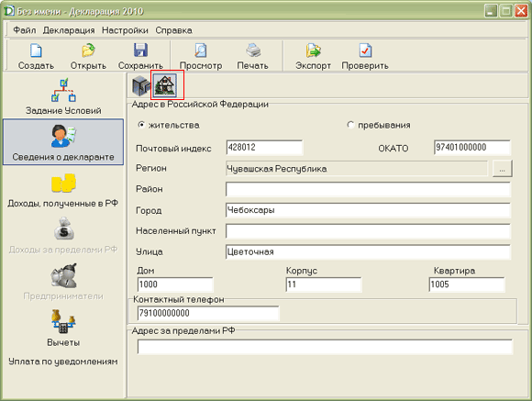Open Просмотр preview icon
This screenshot has height=401, width=532.
click(201, 50)
